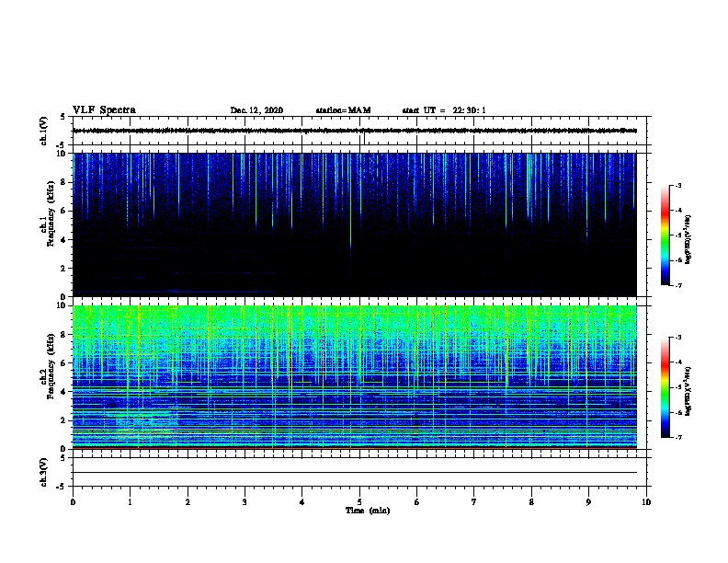Click the "-5" tick on ch.3(V) axis
Viewport: 728px width, 563px height.
63,487
